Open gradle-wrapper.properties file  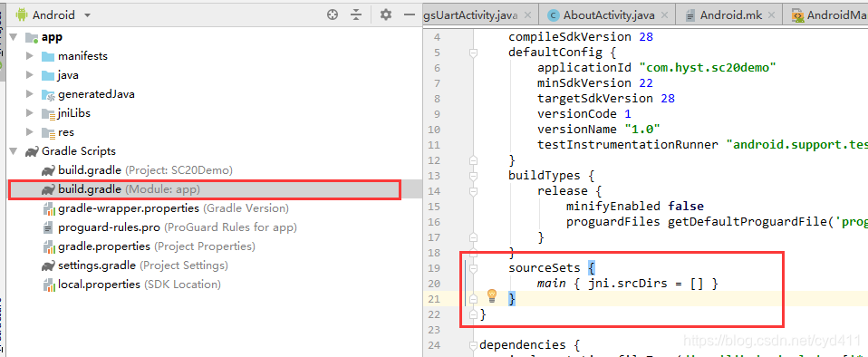click(172, 208)
